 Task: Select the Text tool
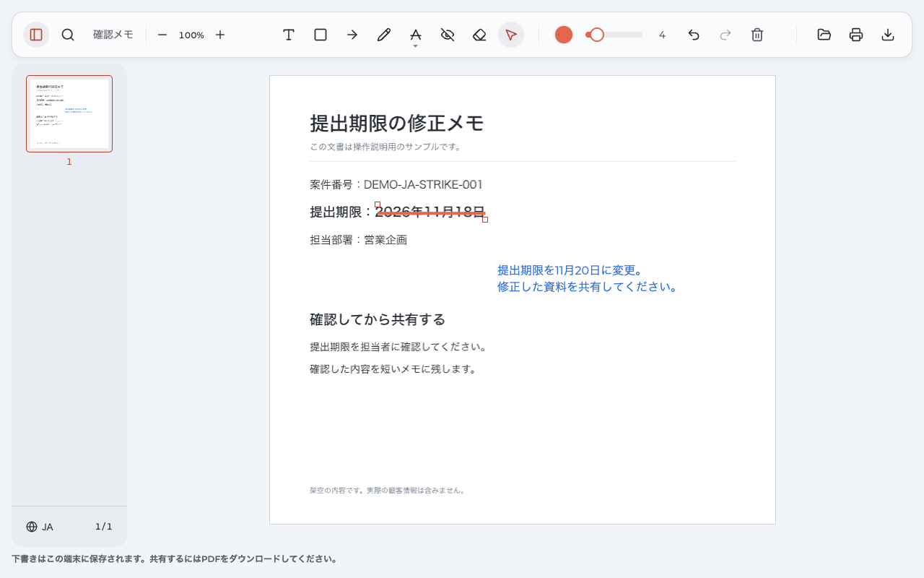click(289, 35)
